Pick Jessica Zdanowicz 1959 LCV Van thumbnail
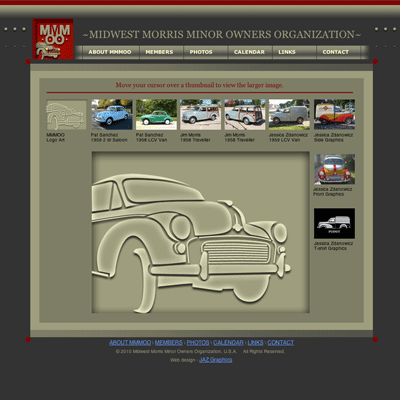 click(289, 114)
